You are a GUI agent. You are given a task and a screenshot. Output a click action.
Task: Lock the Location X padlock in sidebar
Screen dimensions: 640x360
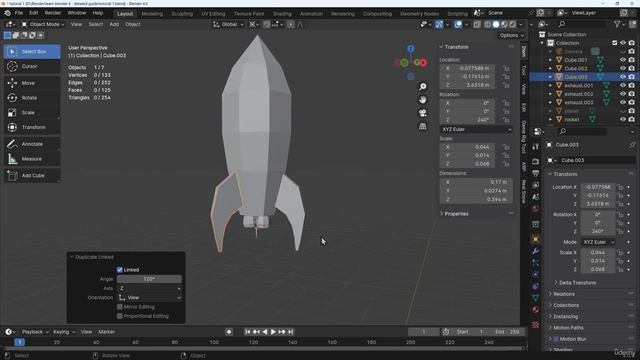(506, 68)
